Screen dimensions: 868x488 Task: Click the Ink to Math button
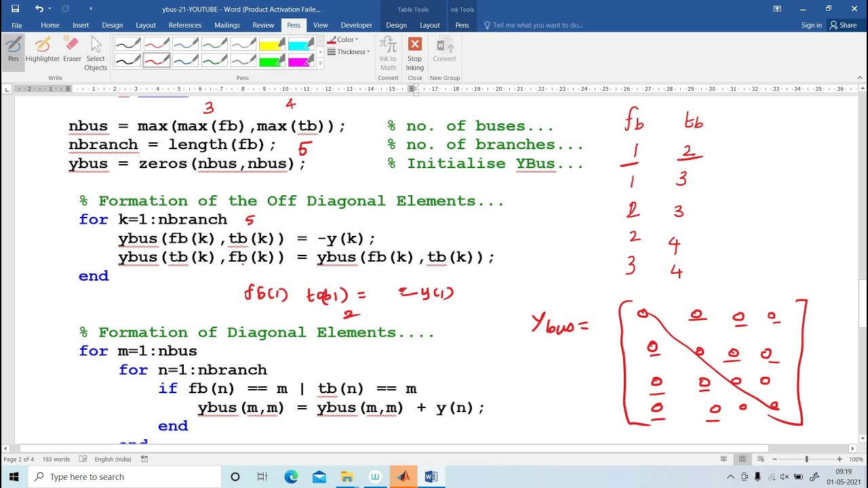point(388,54)
